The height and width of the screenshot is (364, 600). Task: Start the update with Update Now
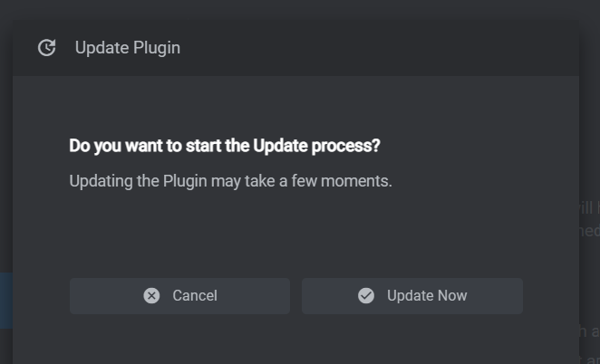pyautogui.click(x=412, y=295)
